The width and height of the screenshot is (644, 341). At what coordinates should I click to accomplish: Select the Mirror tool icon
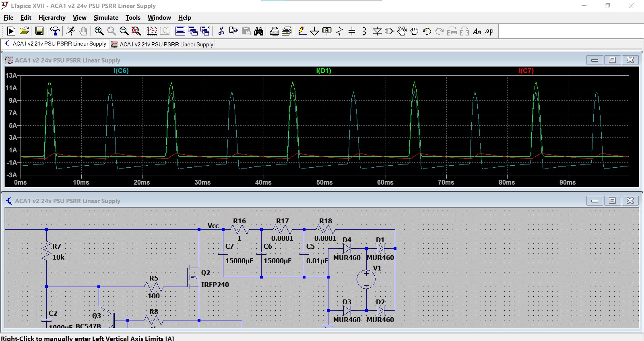click(x=464, y=31)
